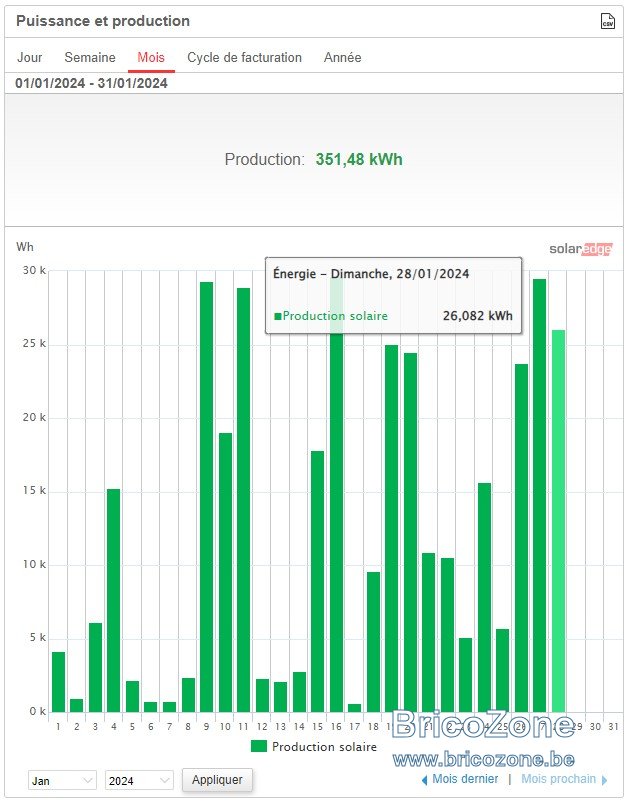Select the bar for day 6
This screenshot has height=803, width=628.
pos(151,707)
